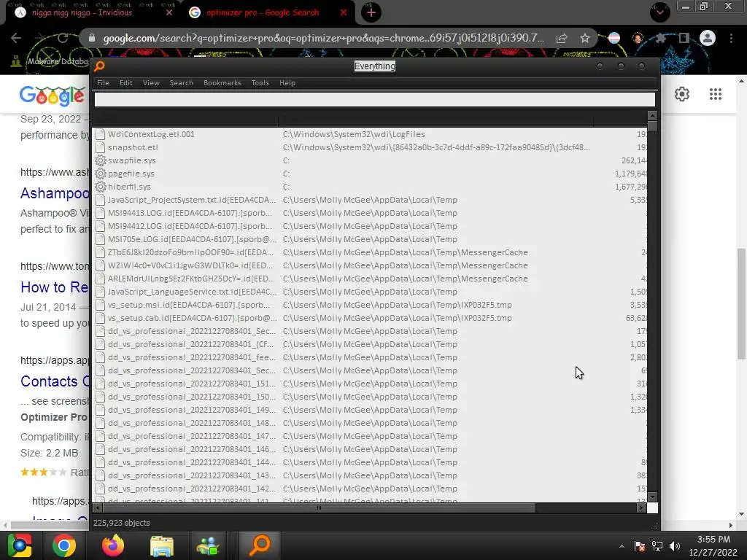
Task: Open the Google apps grid
Action: [716, 94]
